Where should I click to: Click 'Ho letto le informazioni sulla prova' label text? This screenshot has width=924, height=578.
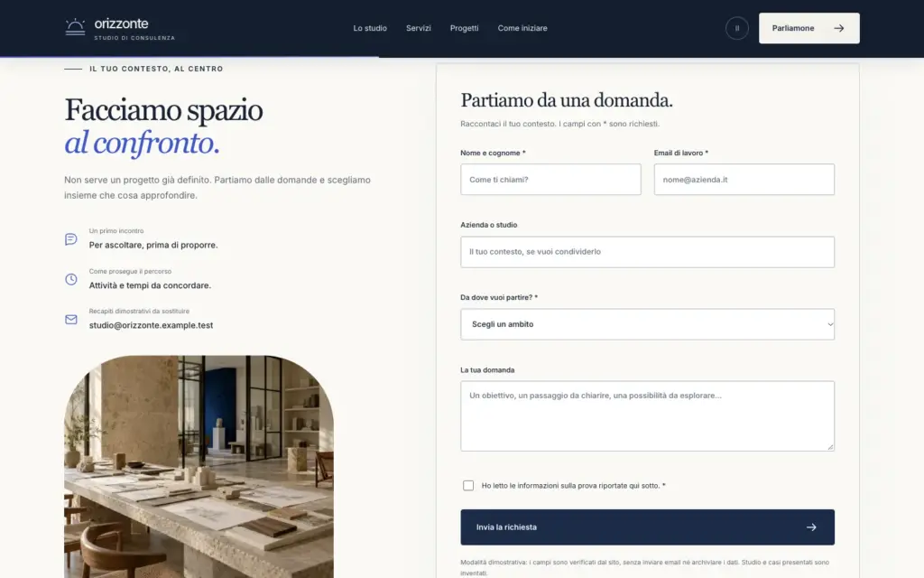click(x=573, y=485)
